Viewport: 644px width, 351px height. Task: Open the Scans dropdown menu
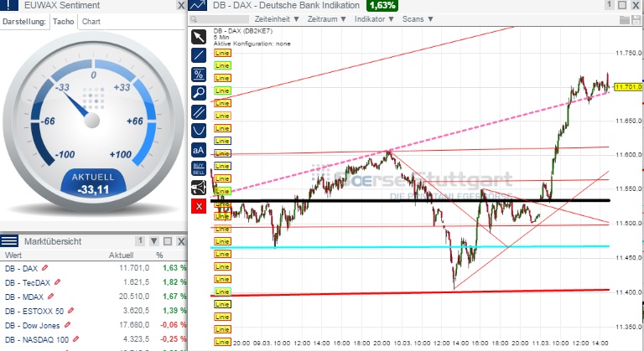point(418,19)
